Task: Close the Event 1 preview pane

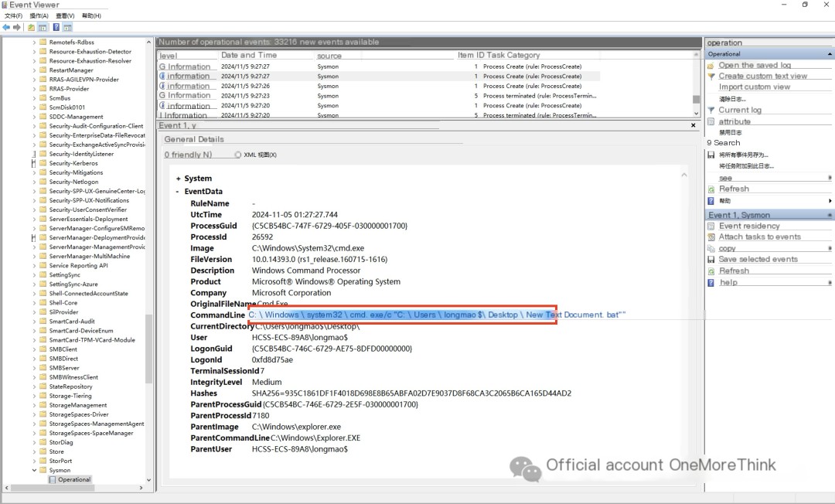Action: tap(693, 125)
